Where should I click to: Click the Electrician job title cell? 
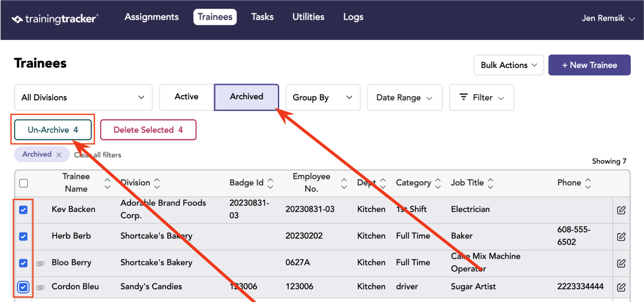470,209
